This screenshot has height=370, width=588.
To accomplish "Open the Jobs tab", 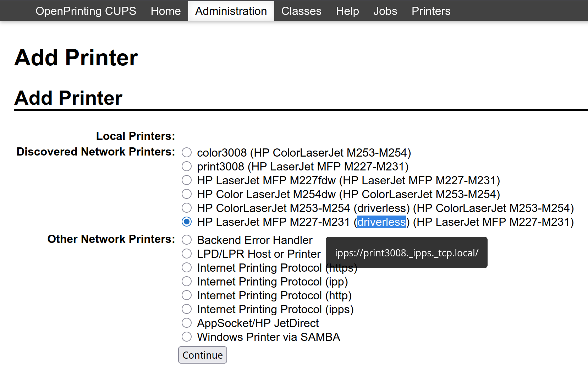I will click(x=385, y=11).
